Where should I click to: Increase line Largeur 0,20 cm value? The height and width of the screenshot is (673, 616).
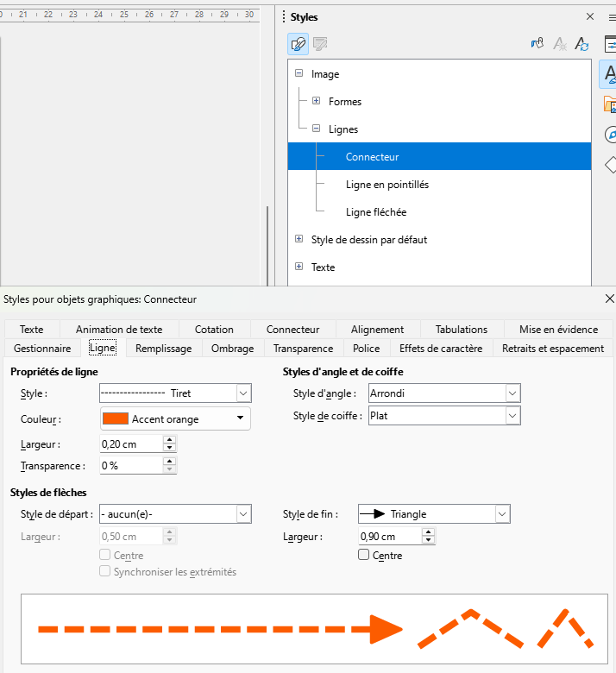[x=170, y=440]
